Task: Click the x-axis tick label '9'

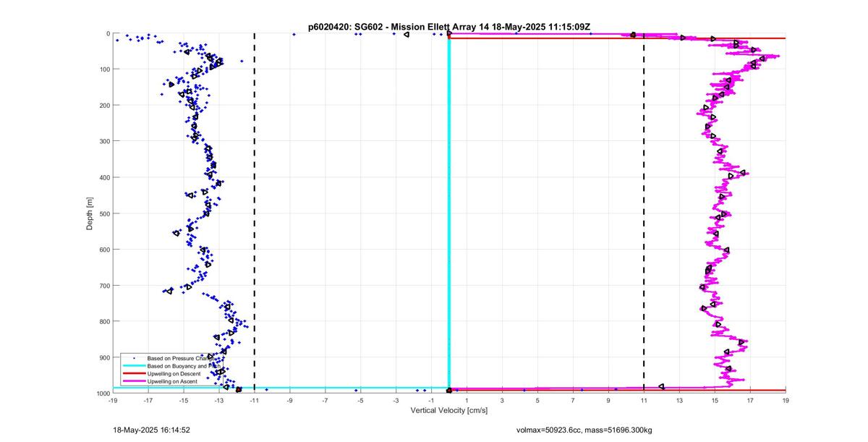Action: (608, 399)
